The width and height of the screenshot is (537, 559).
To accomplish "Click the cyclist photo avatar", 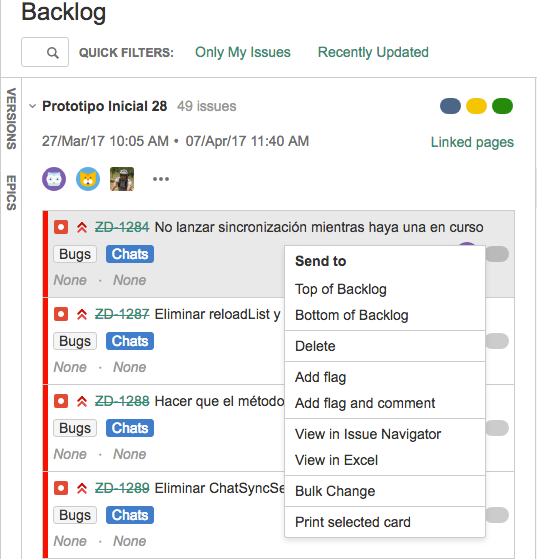I will (122, 179).
